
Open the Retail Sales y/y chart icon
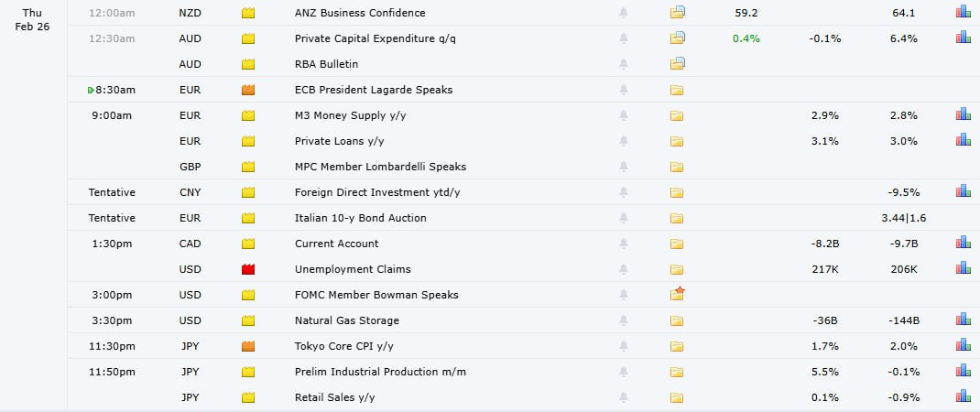(963, 397)
